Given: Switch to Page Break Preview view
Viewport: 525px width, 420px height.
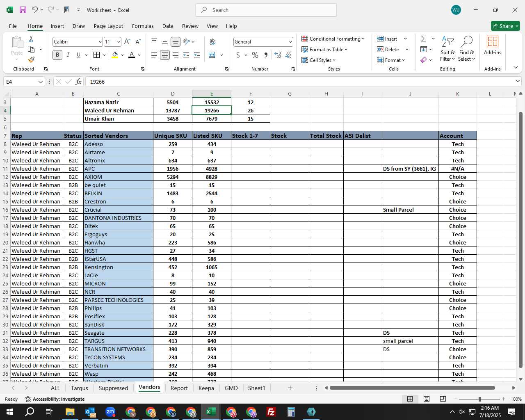Looking at the screenshot, I should click(443, 399).
